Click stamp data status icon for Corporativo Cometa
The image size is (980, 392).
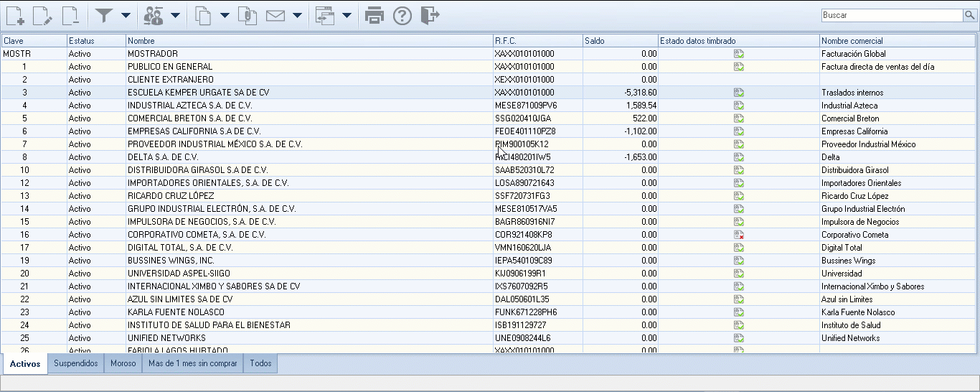click(738, 235)
